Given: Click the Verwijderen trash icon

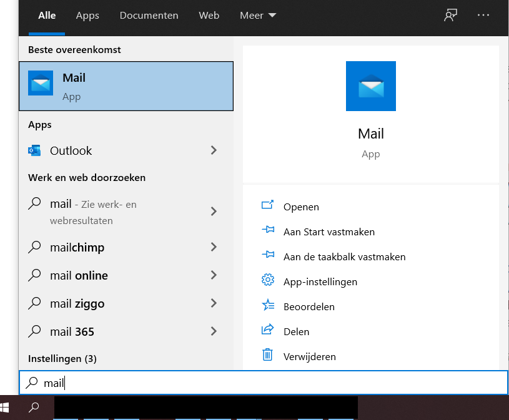Looking at the screenshot, I should coord(267,356).
